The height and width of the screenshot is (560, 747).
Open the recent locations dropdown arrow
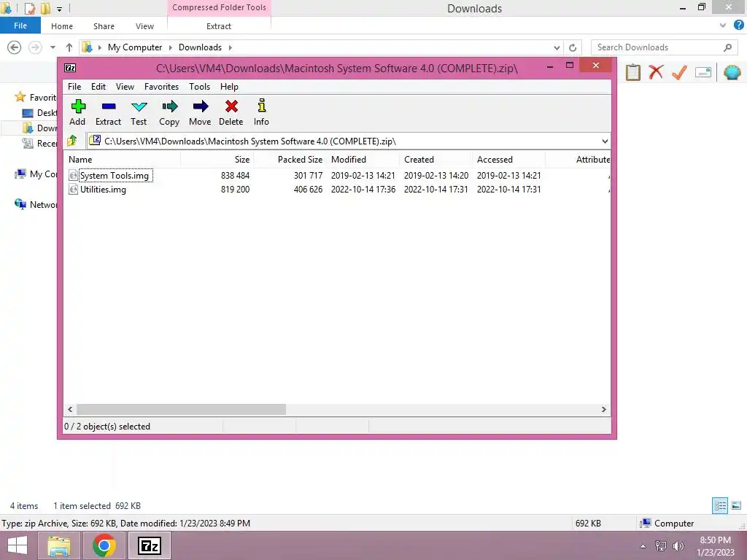pos(53,47)
